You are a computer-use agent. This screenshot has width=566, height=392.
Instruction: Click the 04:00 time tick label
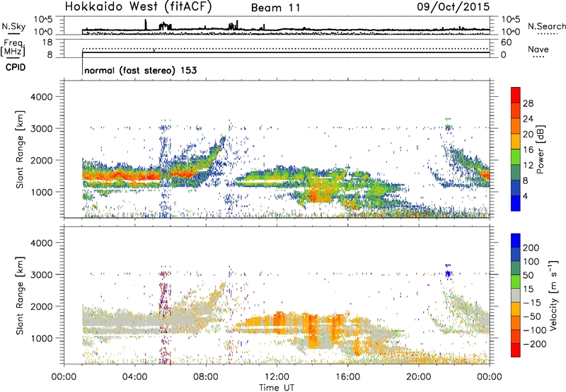coord(135,377)
